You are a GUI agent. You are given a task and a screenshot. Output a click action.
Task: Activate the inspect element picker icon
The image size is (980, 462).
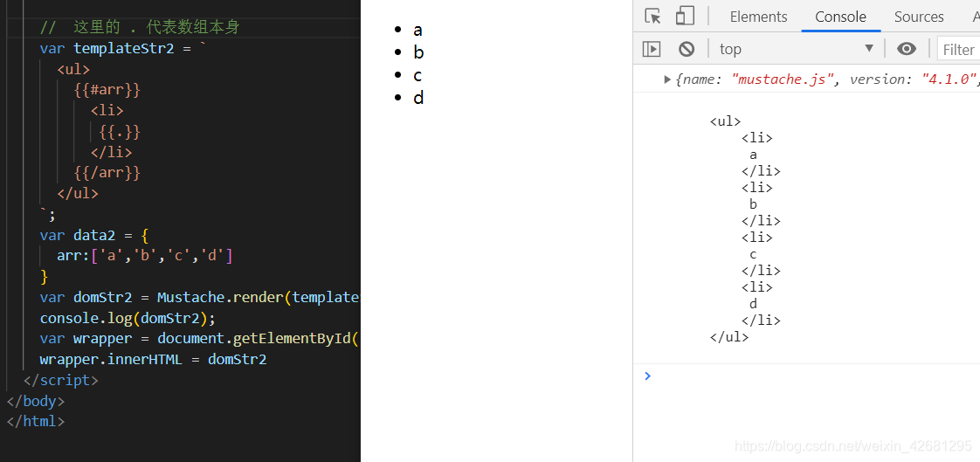point(652,17)
